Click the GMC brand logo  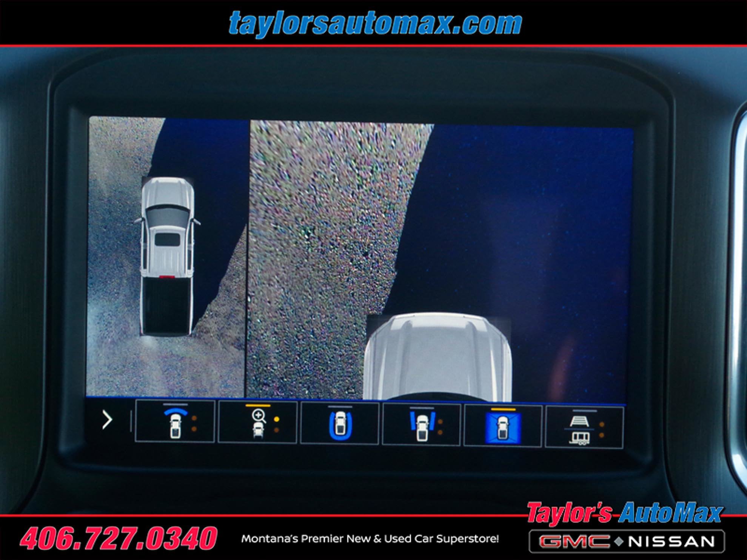[574, 542]
